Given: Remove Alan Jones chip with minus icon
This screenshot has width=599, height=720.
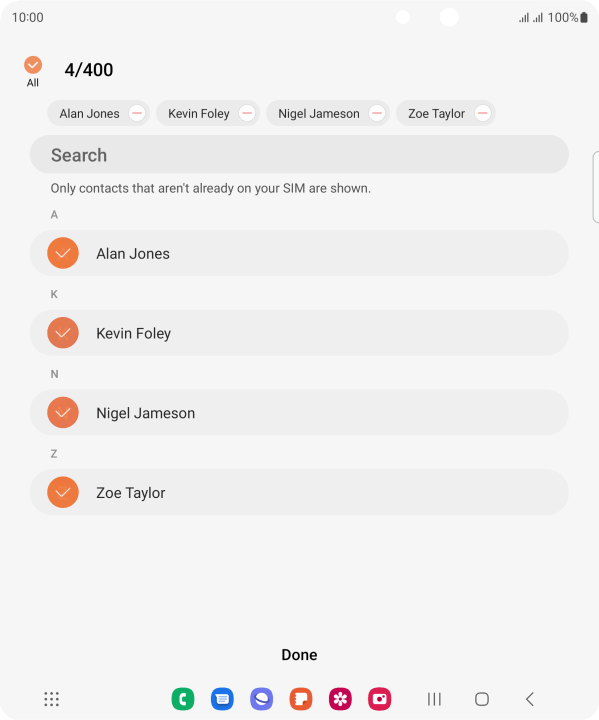Looking at the screenshot, I should tap(137, 113).
